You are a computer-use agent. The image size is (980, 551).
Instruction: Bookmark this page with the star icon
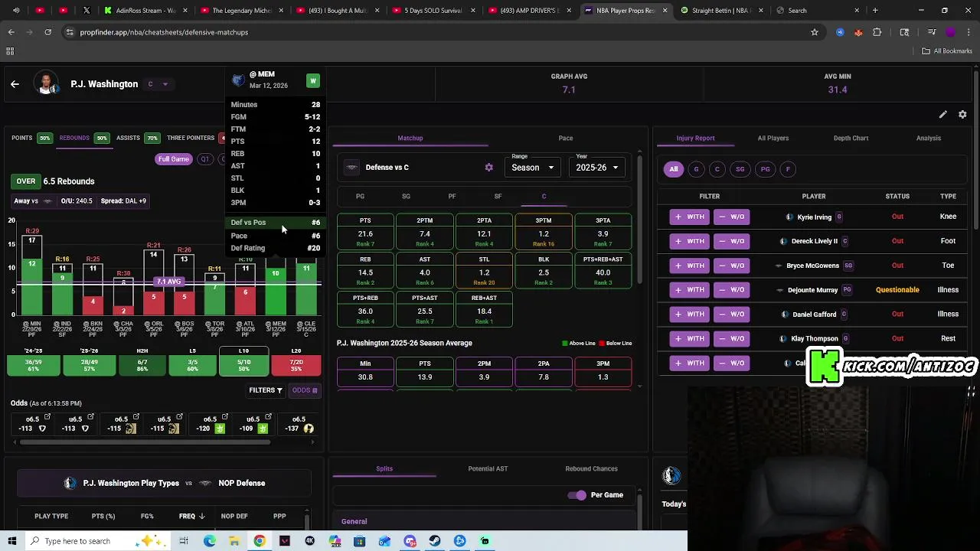[x=815, y=32]
